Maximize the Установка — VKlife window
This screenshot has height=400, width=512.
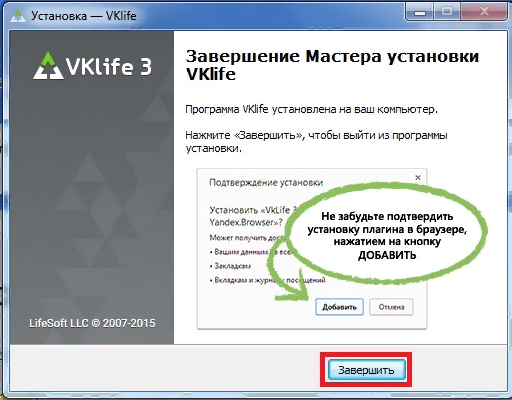point(447,12)
